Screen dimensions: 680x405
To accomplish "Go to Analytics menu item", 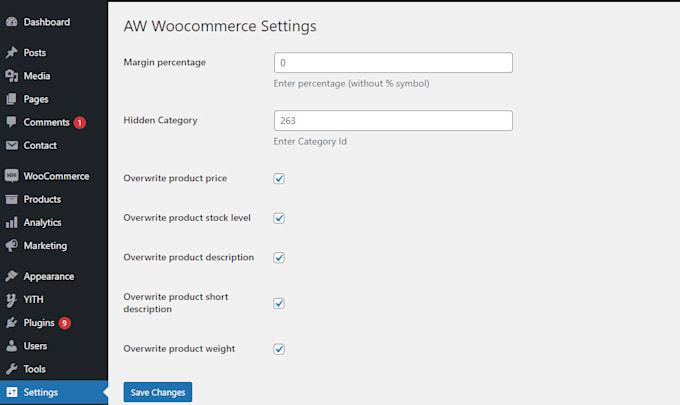I will click(x=54, y=222).
